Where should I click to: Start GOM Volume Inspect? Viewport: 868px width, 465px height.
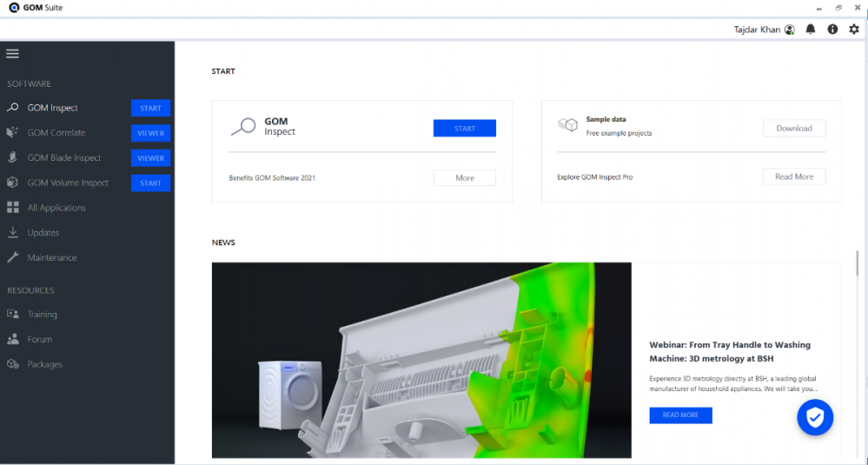(x=150, y=183)
